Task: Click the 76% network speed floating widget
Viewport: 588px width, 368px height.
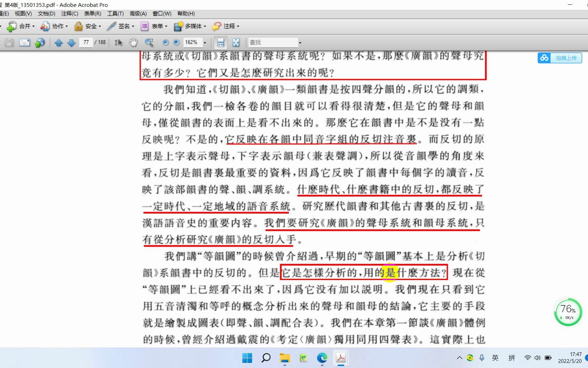Action: [568, 312]
